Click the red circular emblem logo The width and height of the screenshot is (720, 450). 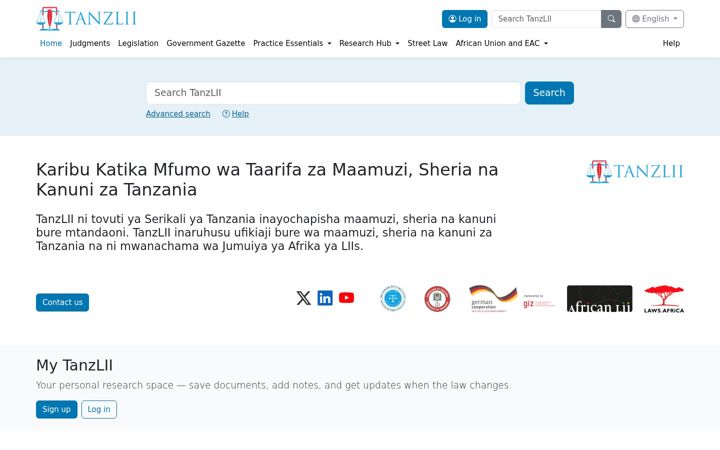tap(437, 298)
